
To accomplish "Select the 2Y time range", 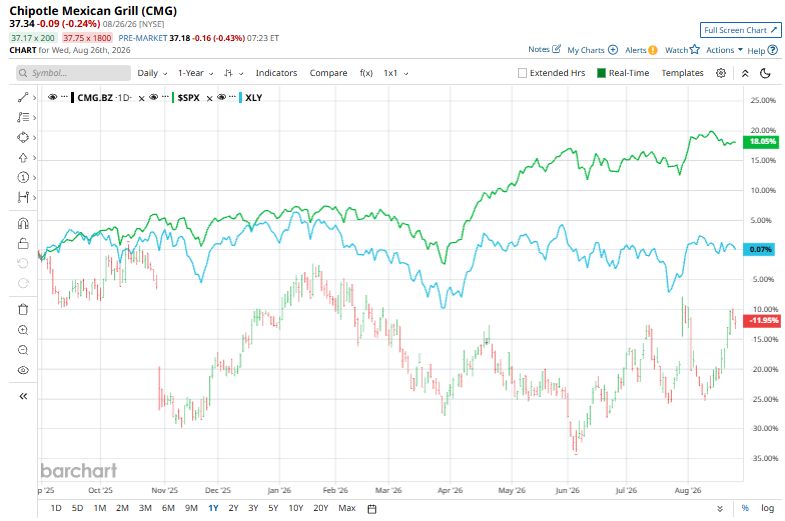I will (x=233, y=508).
